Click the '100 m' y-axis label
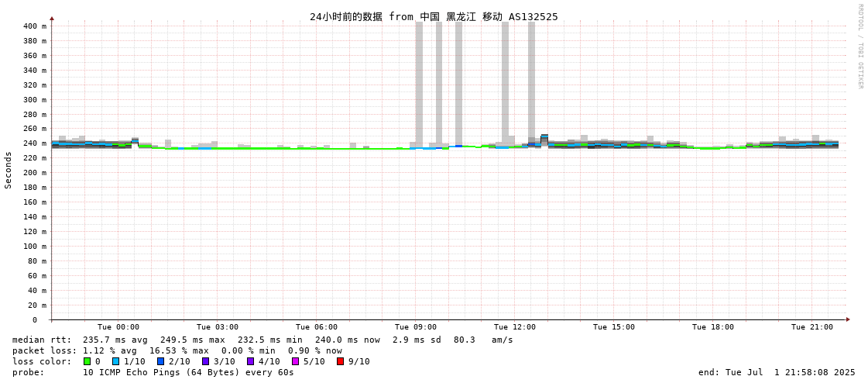The image size is (868, 383). (34, 246)
